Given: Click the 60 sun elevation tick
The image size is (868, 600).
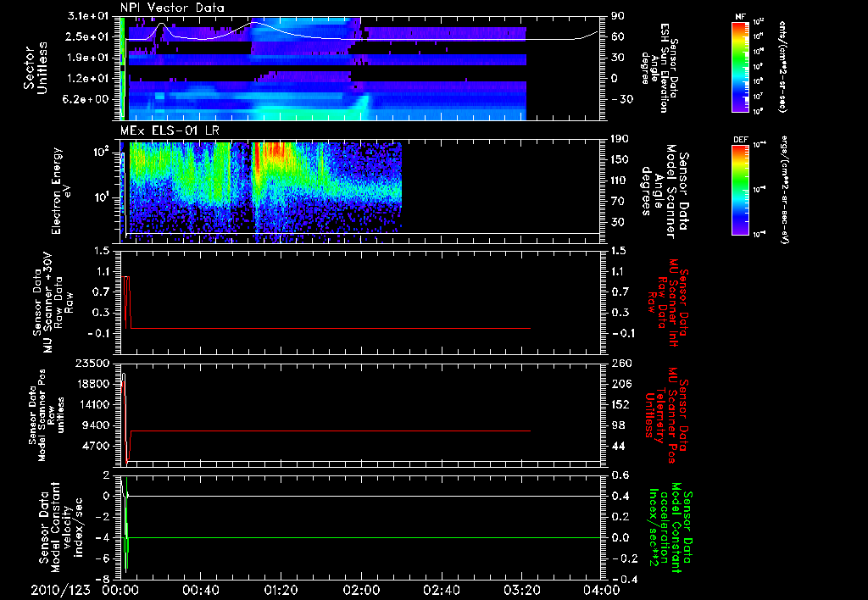Looking at the screenshot, I should (x=617, y=36).
